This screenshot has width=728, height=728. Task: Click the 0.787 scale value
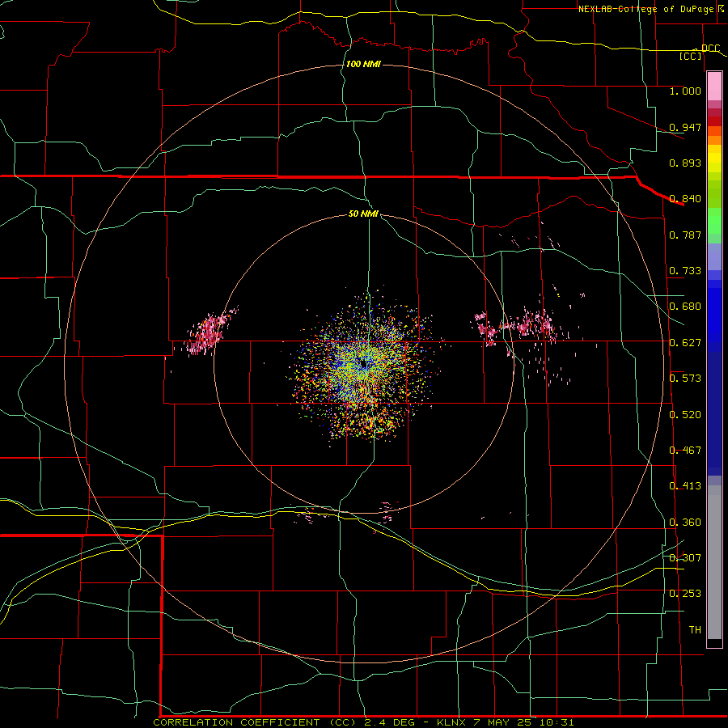[685, 235]
